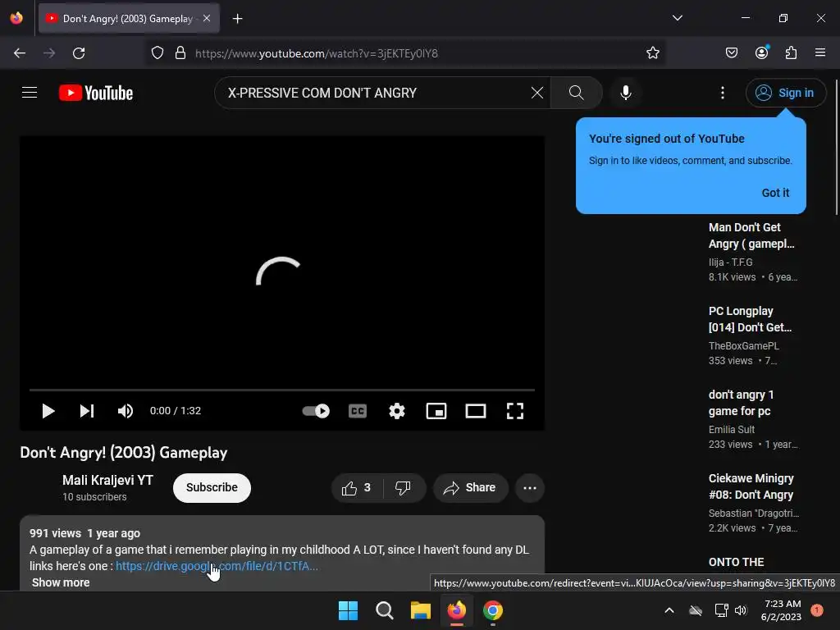Dismiss the signed-out popup with Got it
The height and width of the screenshot is (630, 840).
[x=775, y=193]
